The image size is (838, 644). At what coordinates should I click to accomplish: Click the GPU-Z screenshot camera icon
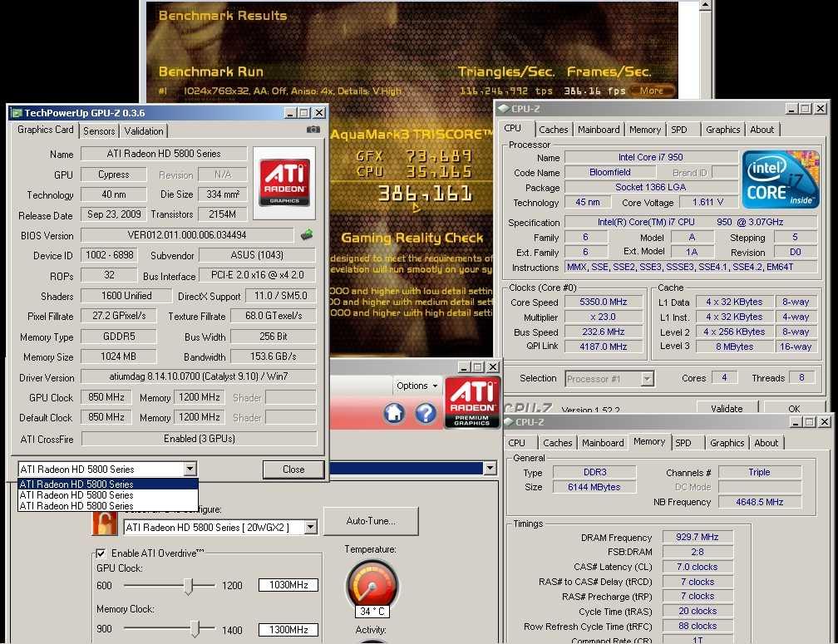(313, 130)
